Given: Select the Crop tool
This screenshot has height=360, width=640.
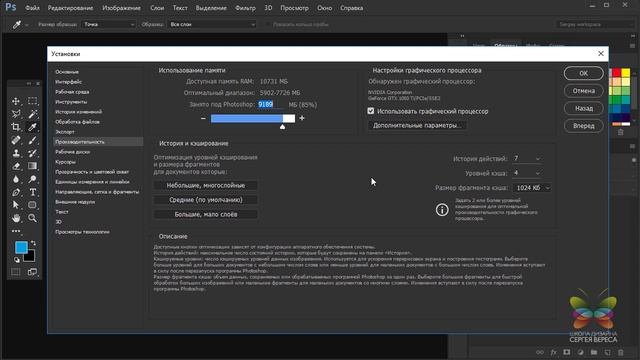Looking at the screenshot, I should [x=16, y=127].
